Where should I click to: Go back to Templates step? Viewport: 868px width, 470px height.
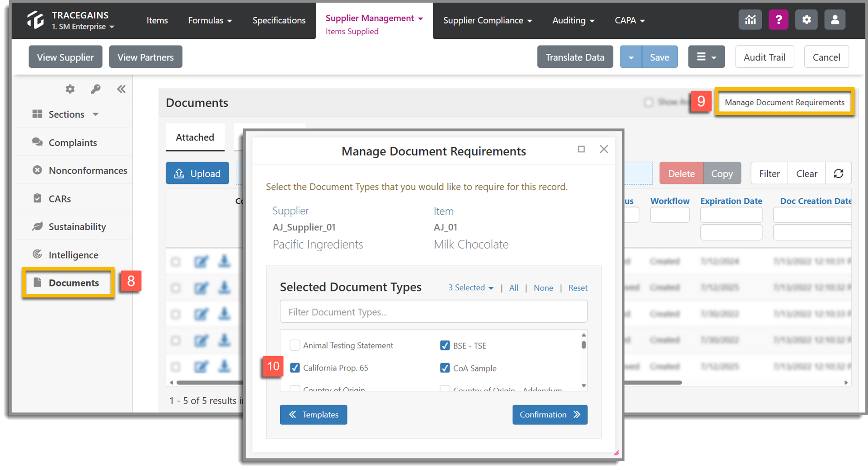[314, 414]
